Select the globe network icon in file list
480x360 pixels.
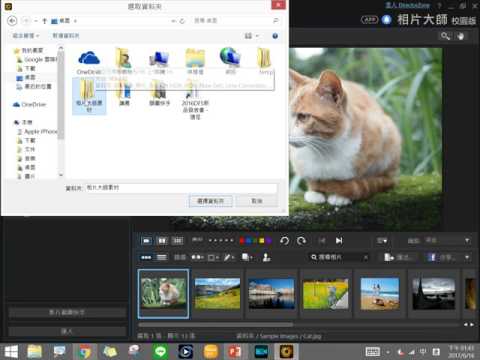[x=230, y=61]
